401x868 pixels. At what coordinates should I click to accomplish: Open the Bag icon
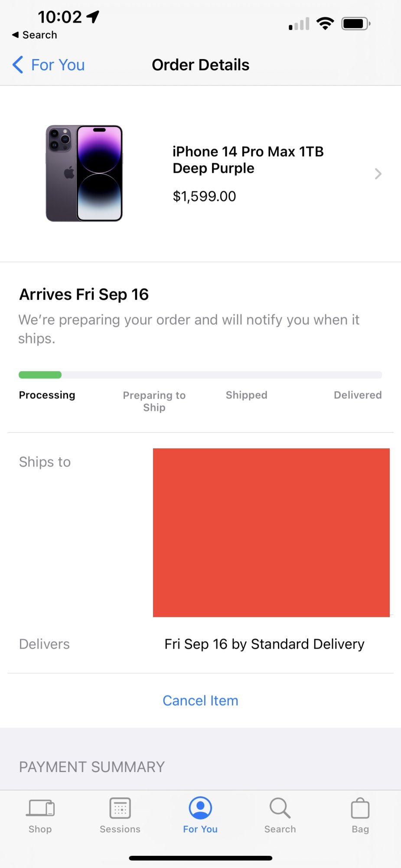360,809
